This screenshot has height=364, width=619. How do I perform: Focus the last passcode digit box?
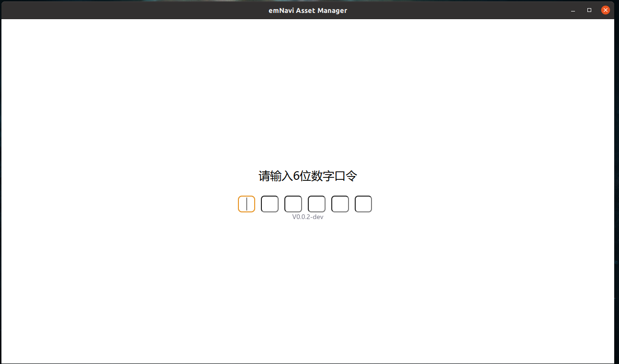coord(363,204)
